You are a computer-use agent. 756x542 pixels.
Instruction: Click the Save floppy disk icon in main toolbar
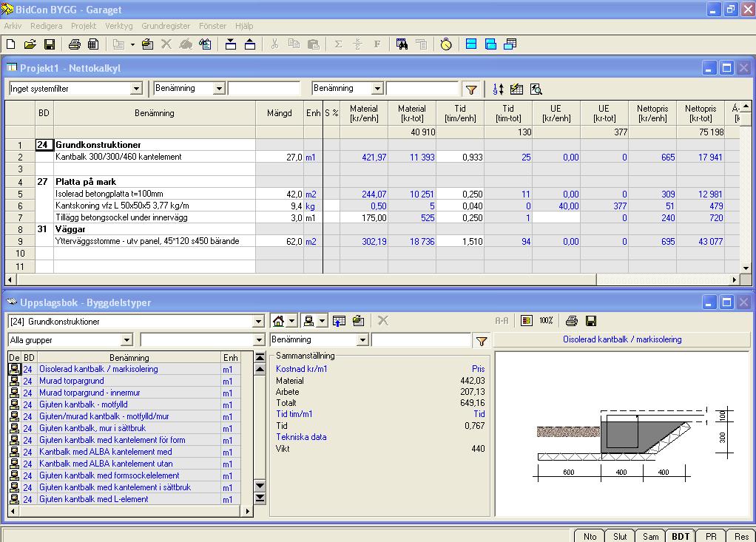point(49,44)
